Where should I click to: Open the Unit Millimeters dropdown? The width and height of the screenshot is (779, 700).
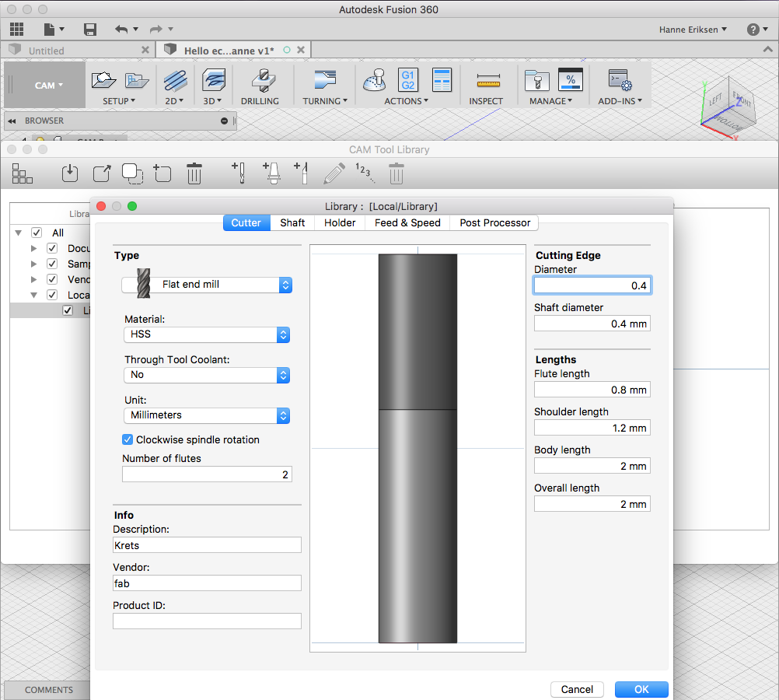coord(207,415)
